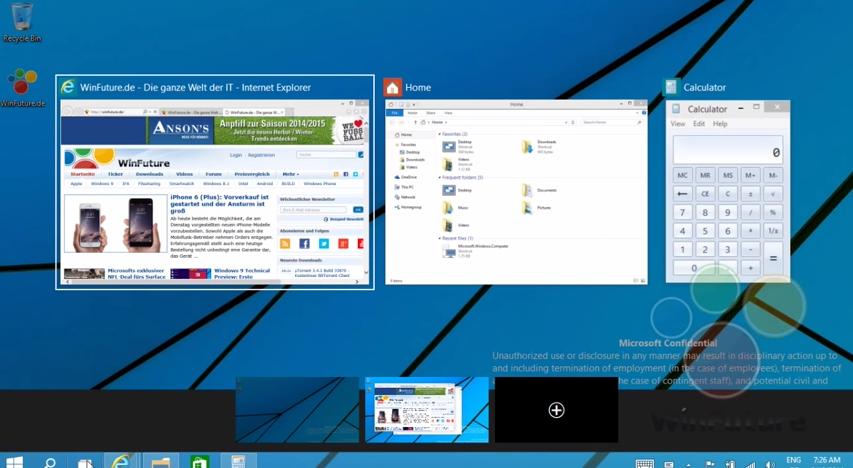The width and height of the screenshot is (853, 468).
Task: Open the touch keyboard tray icon
Action: [645, 463]
